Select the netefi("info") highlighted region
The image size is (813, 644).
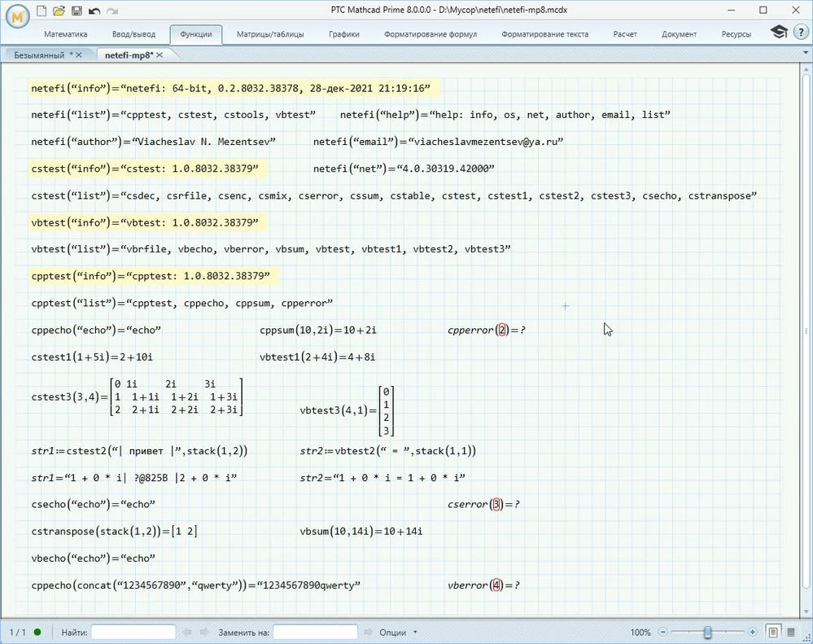[234, 88]
